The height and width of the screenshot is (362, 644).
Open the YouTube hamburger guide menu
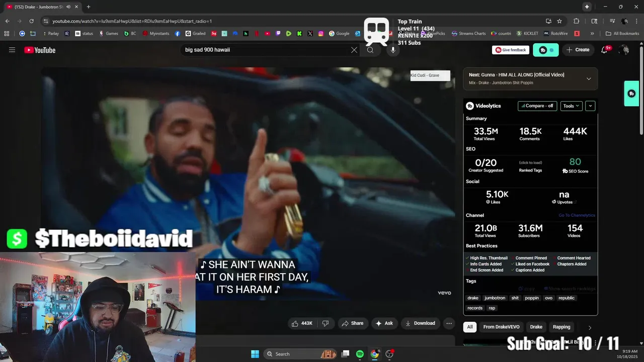tap(12, 50)
